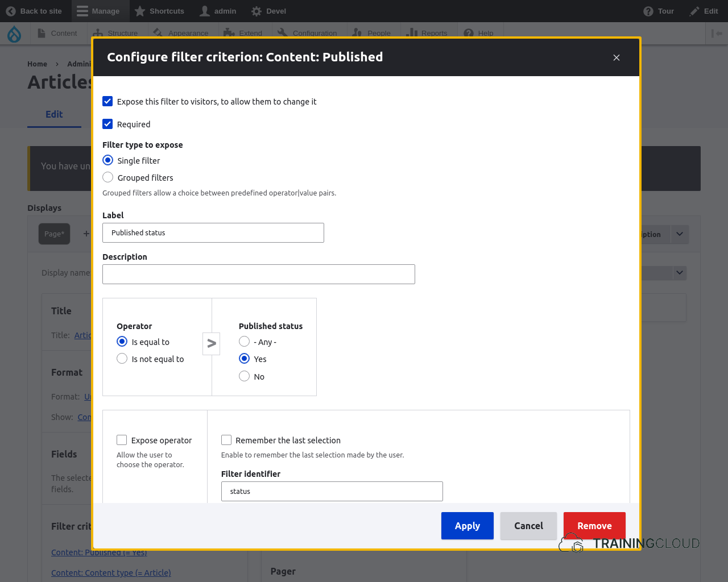Toggle toolbar orientation icon at right

tap(717, 34)
